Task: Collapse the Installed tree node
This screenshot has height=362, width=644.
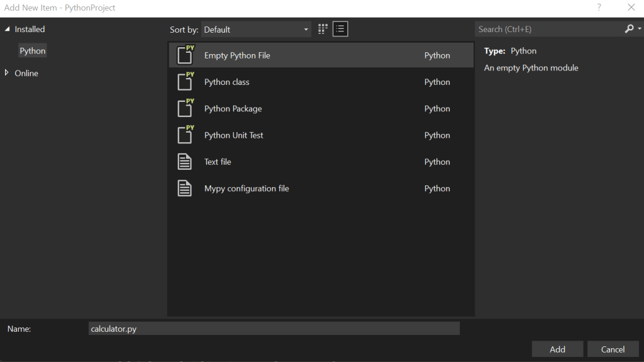Action: [8, 29]
